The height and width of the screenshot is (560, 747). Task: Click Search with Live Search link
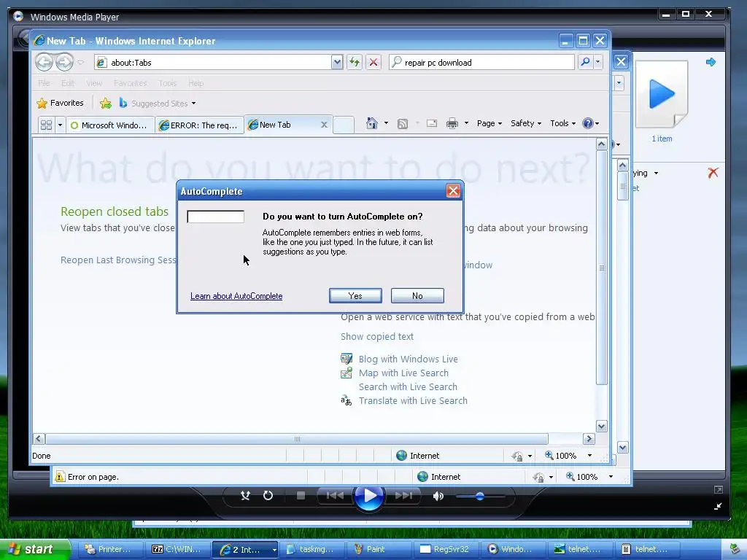click(408, 386)
